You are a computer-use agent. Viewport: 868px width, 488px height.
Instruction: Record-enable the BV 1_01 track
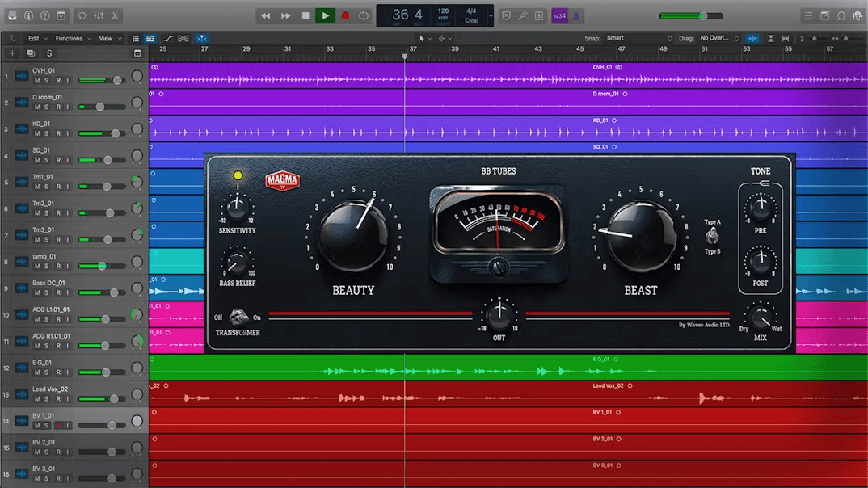point(57,426)
